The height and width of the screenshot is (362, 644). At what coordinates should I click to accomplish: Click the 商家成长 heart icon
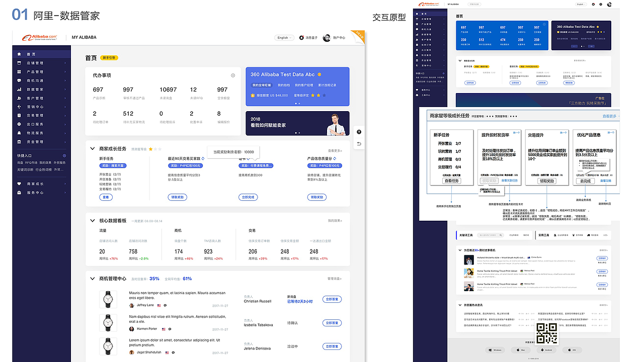pyautogui.click(x=19, y=184)
